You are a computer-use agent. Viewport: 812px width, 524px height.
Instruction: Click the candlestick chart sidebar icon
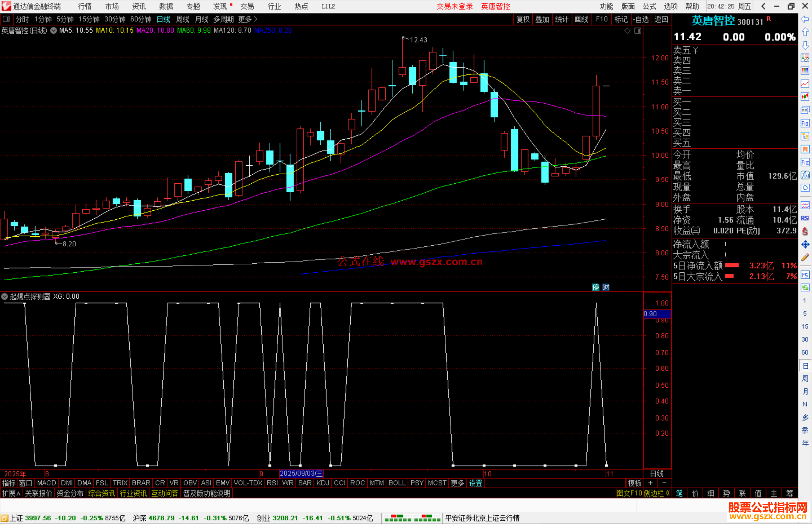tap(805, 97)
